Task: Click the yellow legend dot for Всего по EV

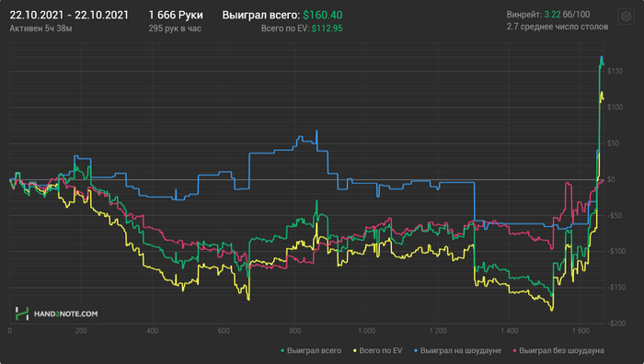Action: point(354,350)
